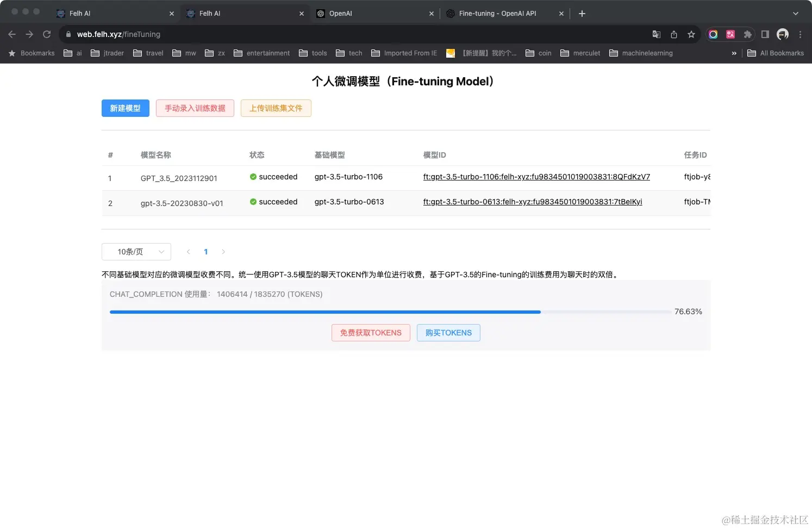Click the star to bookmark this page

(x=691, y=34)
